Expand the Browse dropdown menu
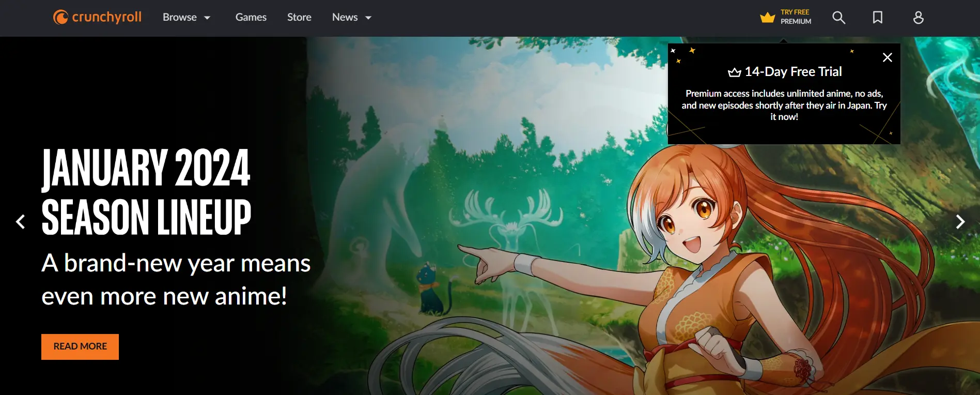980x395 pixels. coord(186,18)
